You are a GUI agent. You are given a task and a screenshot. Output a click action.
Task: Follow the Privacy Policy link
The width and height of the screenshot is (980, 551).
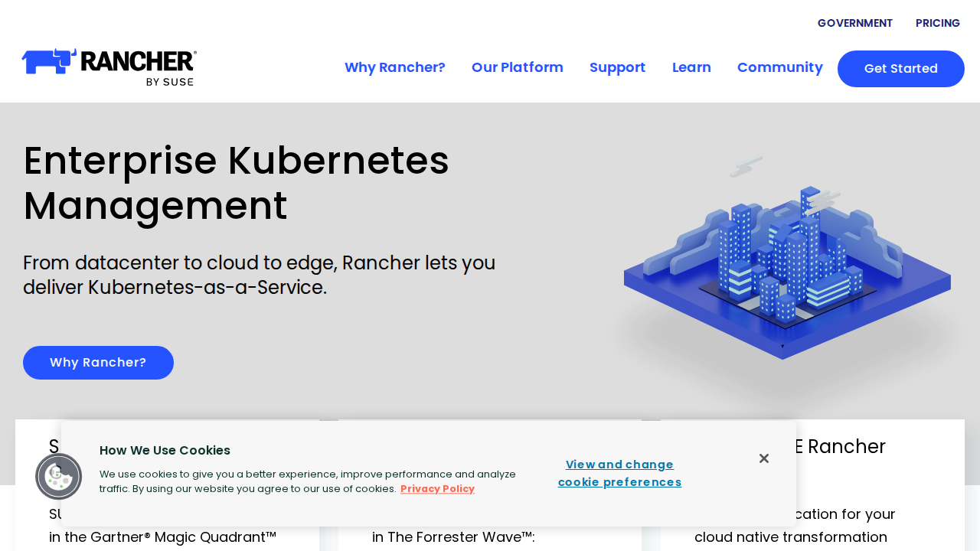click(x=437, y=489)
